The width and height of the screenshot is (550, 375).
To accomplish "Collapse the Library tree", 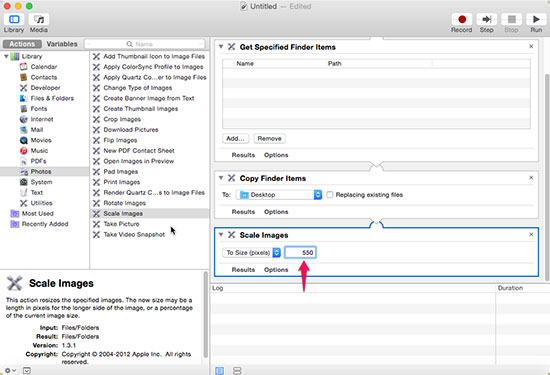I will (x=6, y=56).
